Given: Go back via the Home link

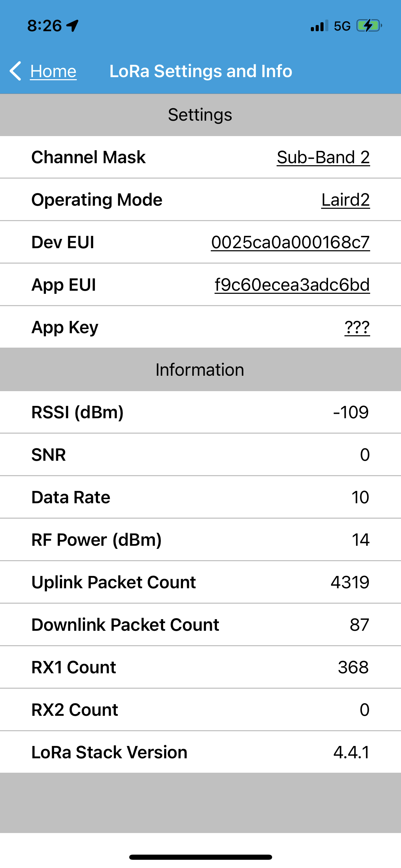Looking at the screenshot, I should coord(53,71).
